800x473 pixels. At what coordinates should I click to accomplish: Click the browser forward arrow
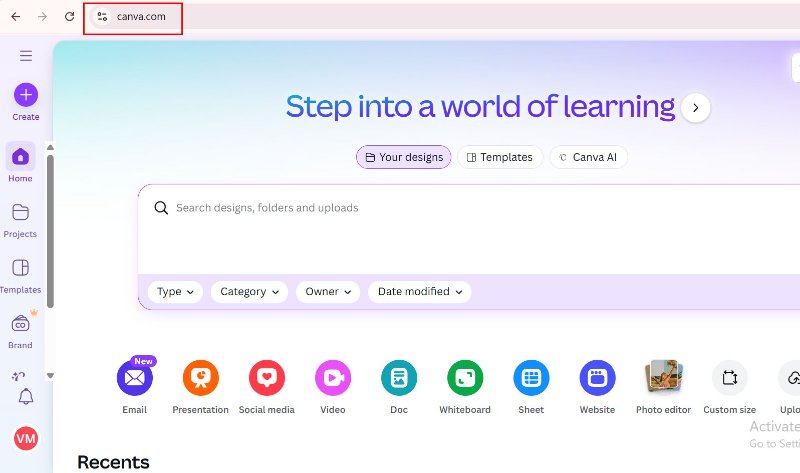[42, 16]
